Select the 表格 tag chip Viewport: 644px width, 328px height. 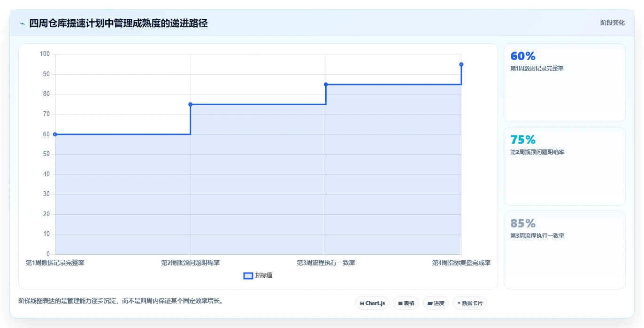click(406, 303)
